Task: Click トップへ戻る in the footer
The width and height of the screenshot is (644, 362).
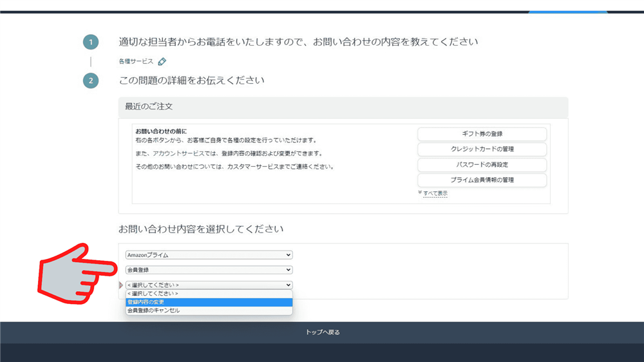Action: 322,332
